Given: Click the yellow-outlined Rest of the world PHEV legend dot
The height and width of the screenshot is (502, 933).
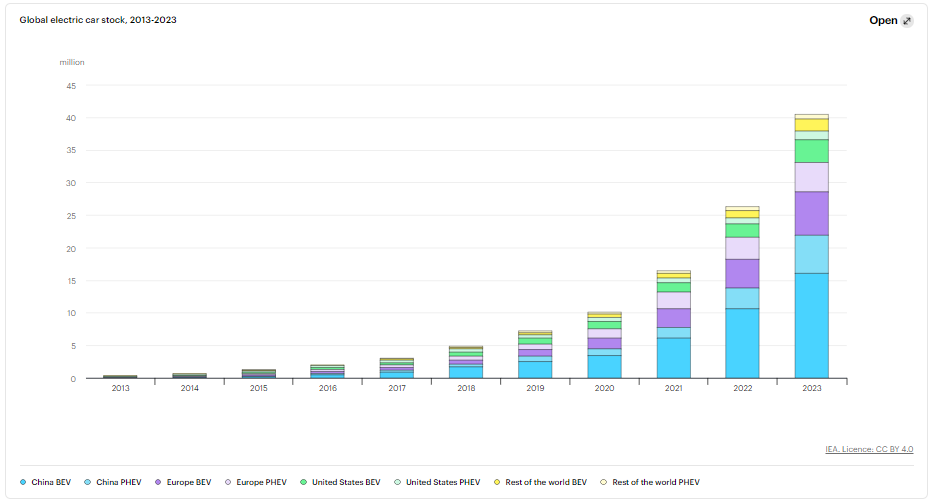Looking at the screenshot, I should pyautogui.click(x=603, y=482).
